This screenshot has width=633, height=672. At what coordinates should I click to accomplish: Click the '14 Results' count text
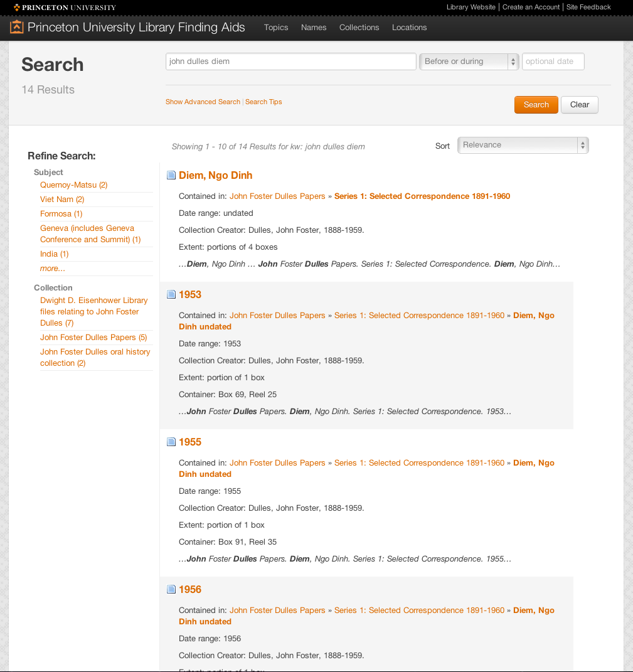click(48, 90)
